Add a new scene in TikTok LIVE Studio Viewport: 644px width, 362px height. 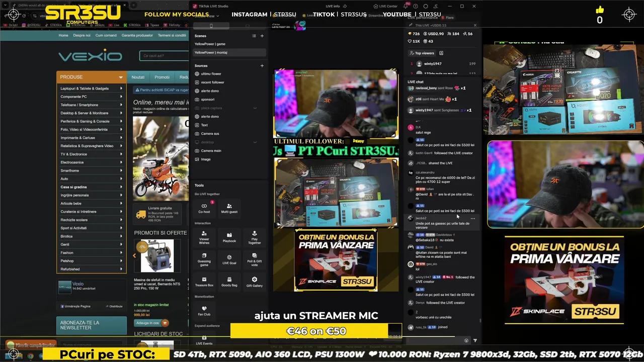point(262,36)
